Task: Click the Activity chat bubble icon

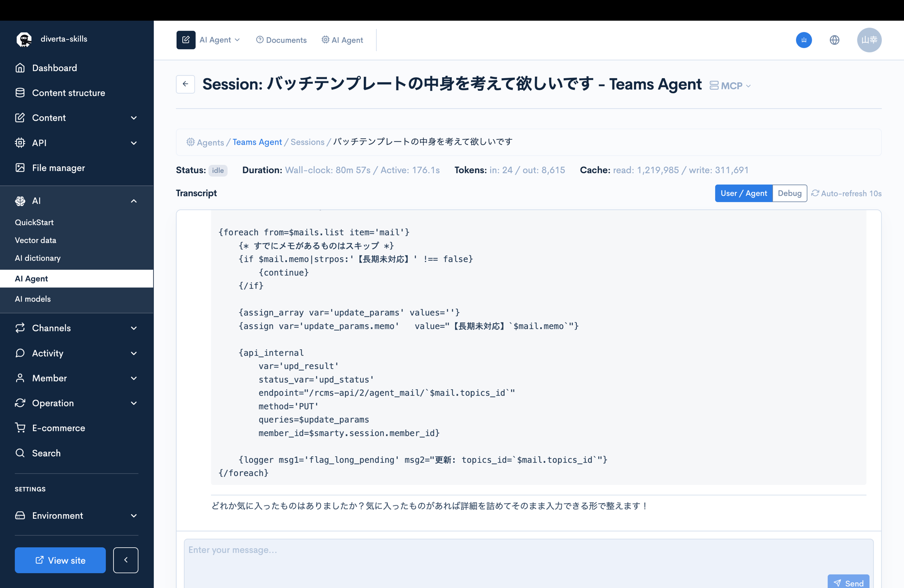Action: tap(20, 353)
